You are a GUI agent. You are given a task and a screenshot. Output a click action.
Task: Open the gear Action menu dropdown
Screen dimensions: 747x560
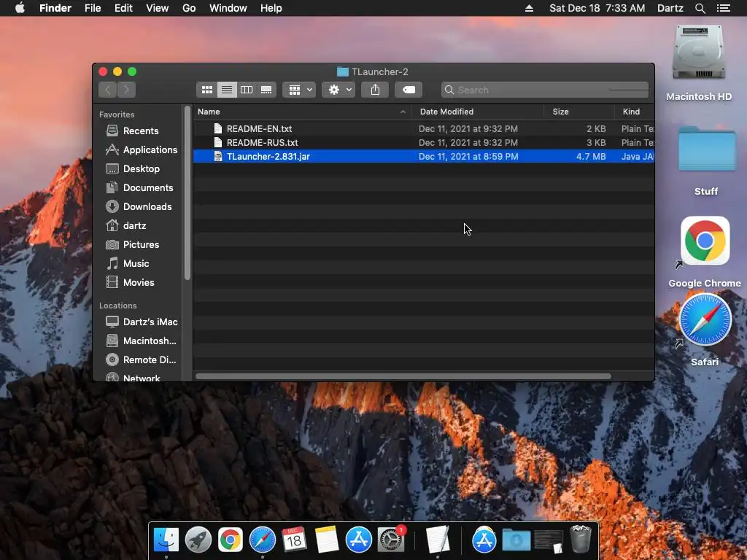tap(338, 90)
